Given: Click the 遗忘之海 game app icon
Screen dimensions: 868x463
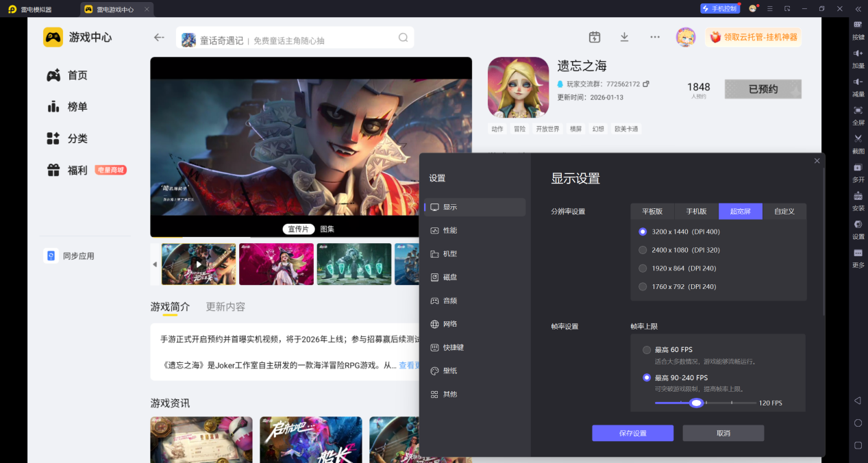Looking at the screenshot, I should [x=518, y=87].
